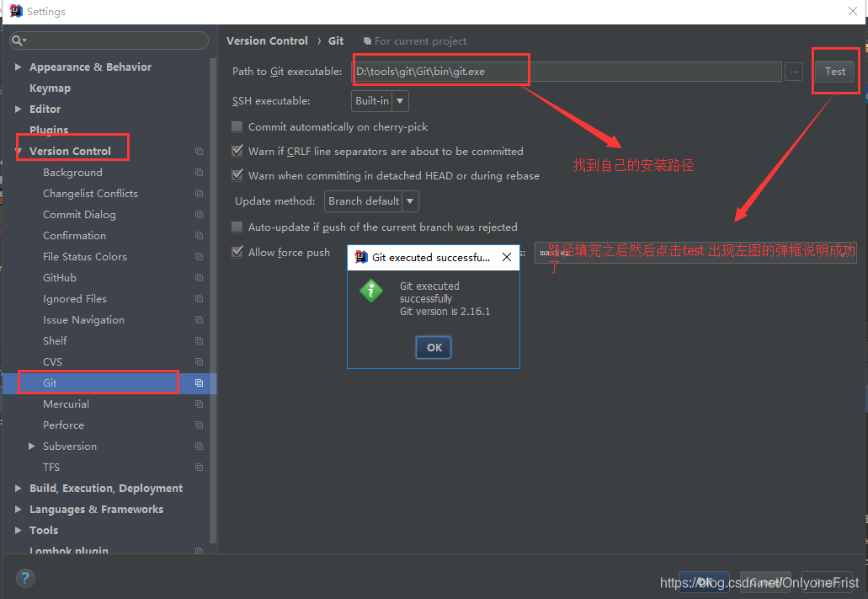
Task: Expand the Editor section
Action: pos(19,110)
